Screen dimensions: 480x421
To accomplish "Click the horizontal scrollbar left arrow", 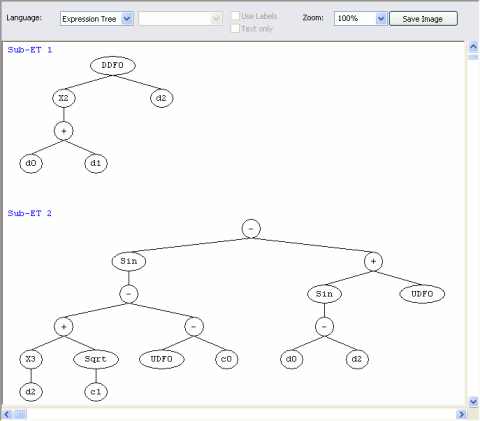I will click(7, 414).
